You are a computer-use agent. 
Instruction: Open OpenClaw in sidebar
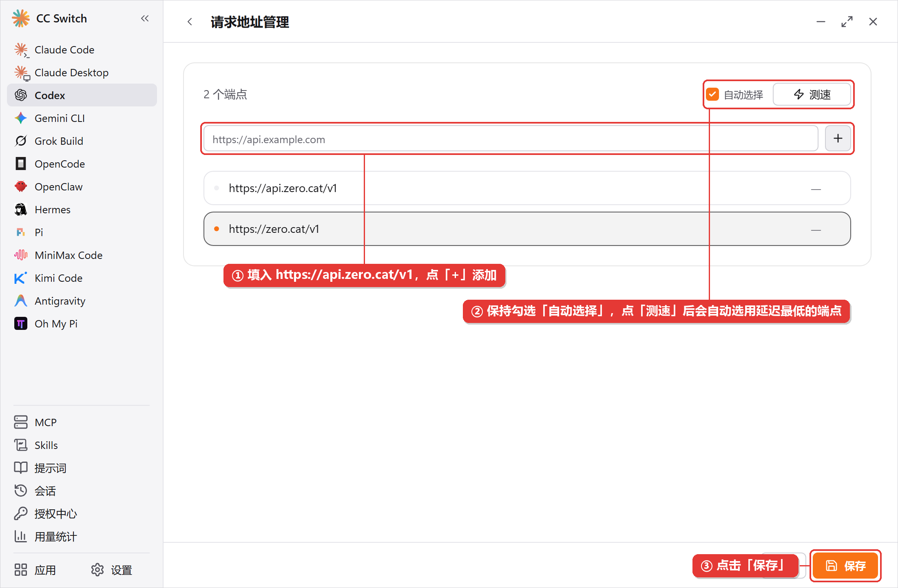coord(82,187)
